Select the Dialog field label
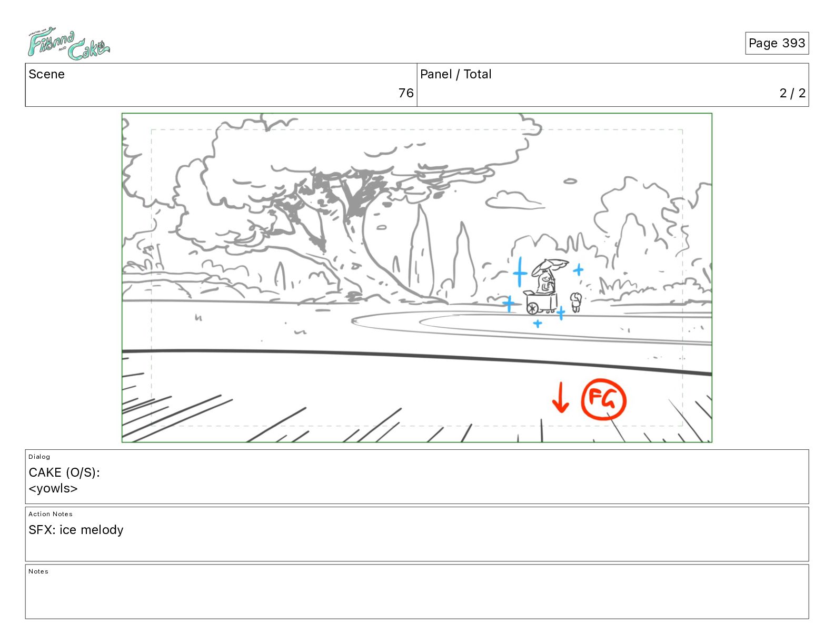This screenshot has width=834, height=644. point(39,457)
